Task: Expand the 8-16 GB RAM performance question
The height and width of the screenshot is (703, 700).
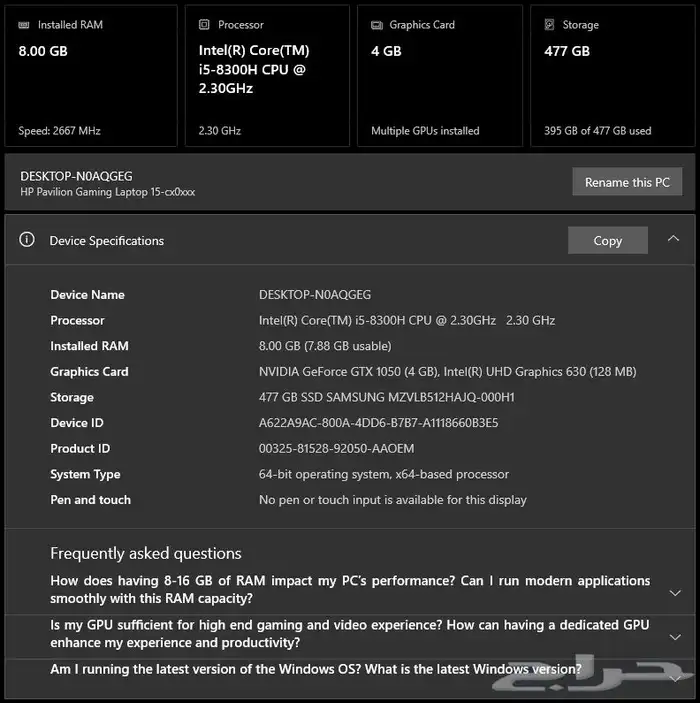Action: tap(675, 593)
